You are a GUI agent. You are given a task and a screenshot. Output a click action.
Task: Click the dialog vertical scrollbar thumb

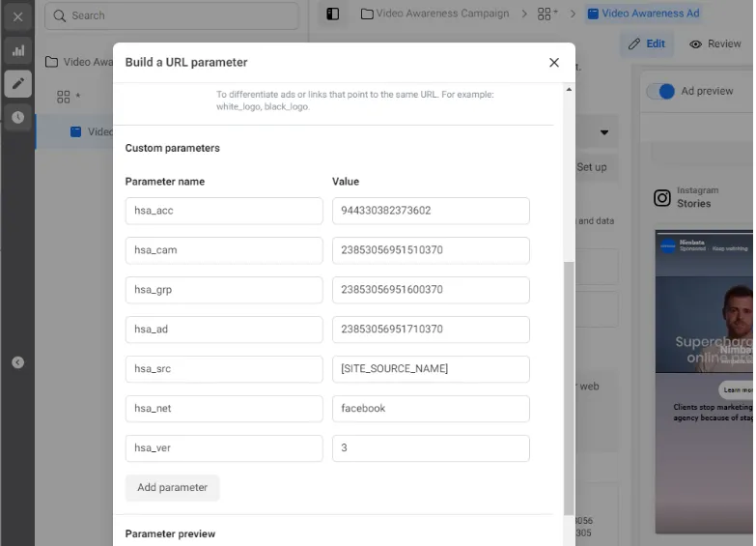tap(569, 388)
